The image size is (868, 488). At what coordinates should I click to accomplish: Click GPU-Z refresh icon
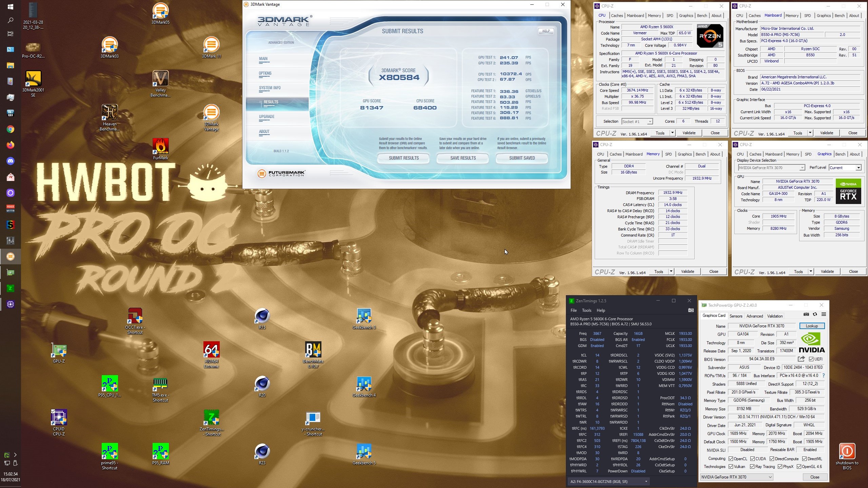(815, 314)
